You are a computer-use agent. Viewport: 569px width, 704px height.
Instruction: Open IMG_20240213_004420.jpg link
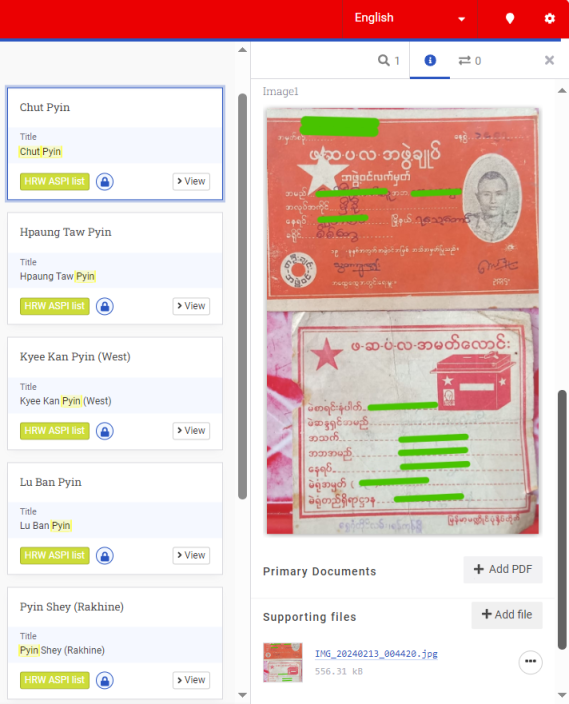click(376, 654)
